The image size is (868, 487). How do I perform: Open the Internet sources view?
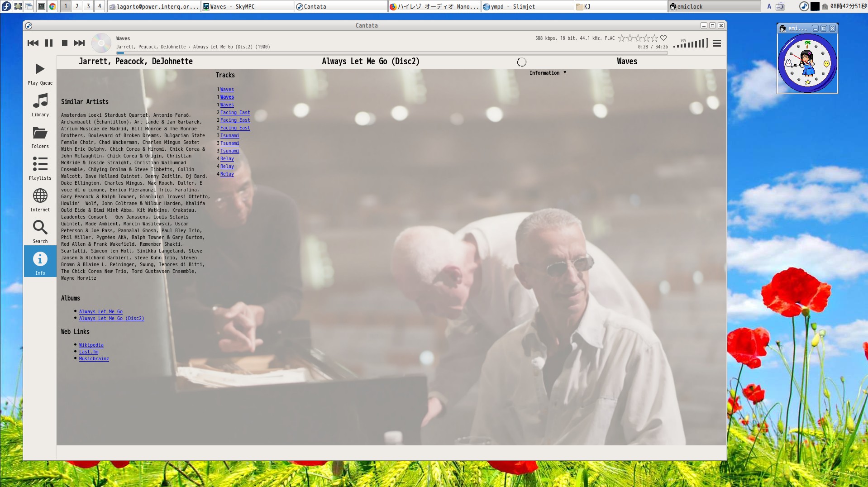pos(40,200)
